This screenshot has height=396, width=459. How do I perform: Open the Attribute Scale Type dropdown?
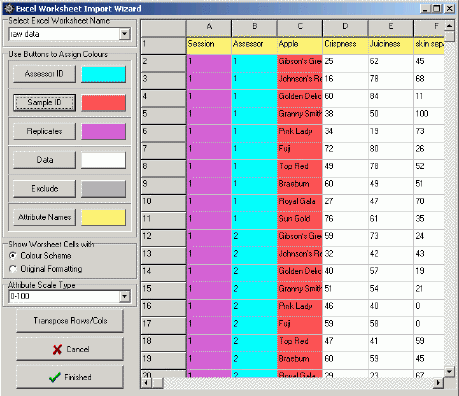(x=125, y=296)
